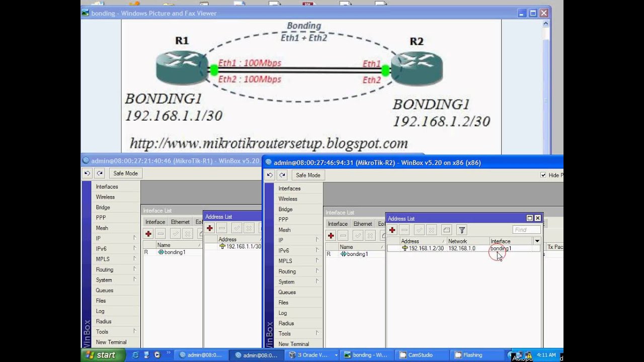The height and width of the screenshot is (362, 644).
Task: Open the filter in R2 Address List
Action: [462, 230]
